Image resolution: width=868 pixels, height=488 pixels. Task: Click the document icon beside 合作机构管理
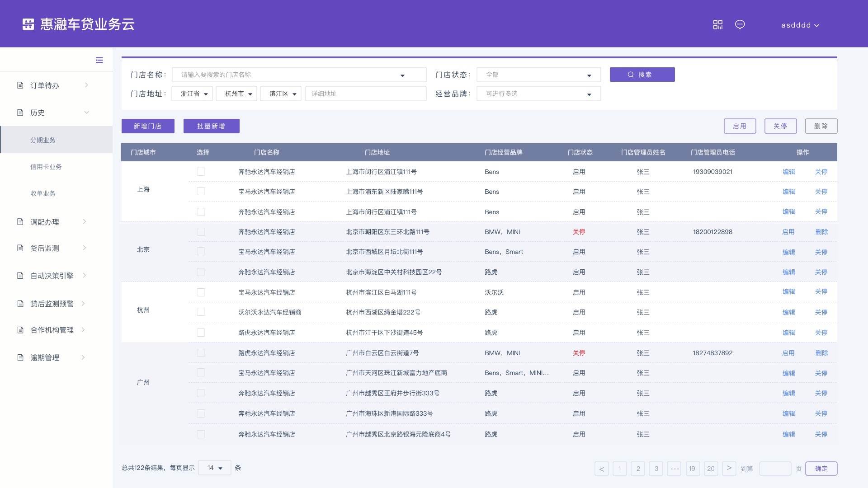(20, 330)
